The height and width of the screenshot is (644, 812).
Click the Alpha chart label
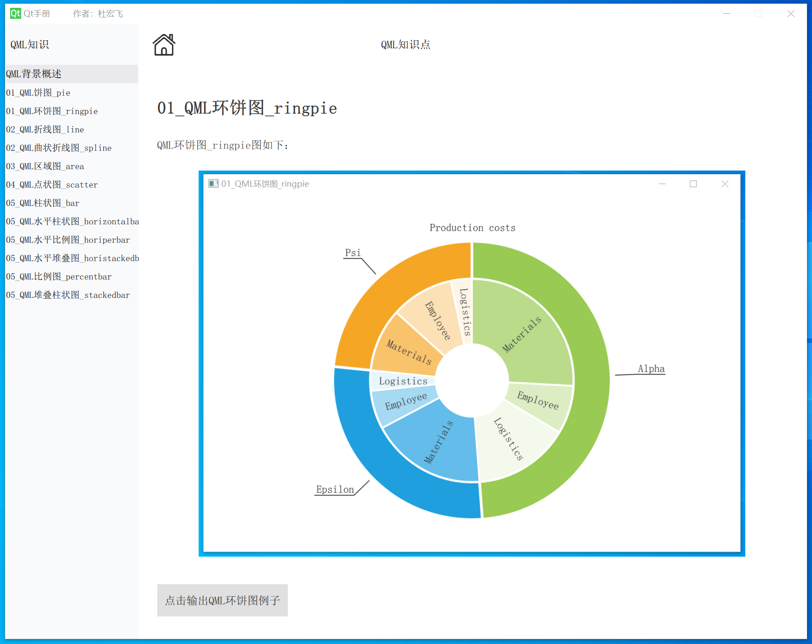(651, 369)
